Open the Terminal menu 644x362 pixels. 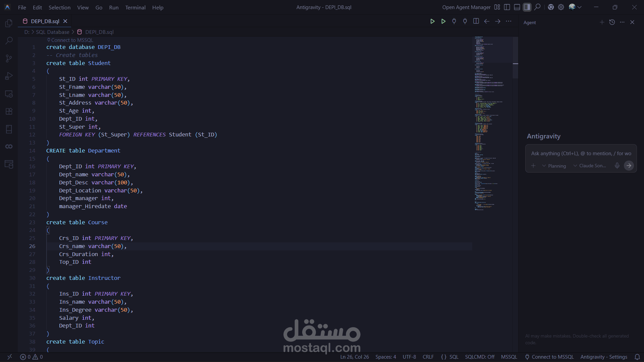point(135,7)
